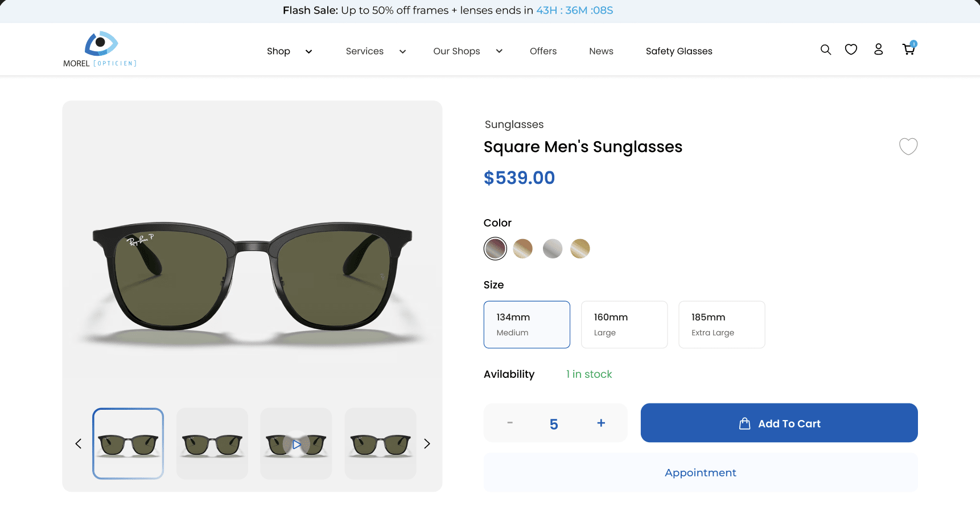Open Safety Glasses menu item
Image resolution: width=980 pixels, height=531 pixels.
[678, 51]
